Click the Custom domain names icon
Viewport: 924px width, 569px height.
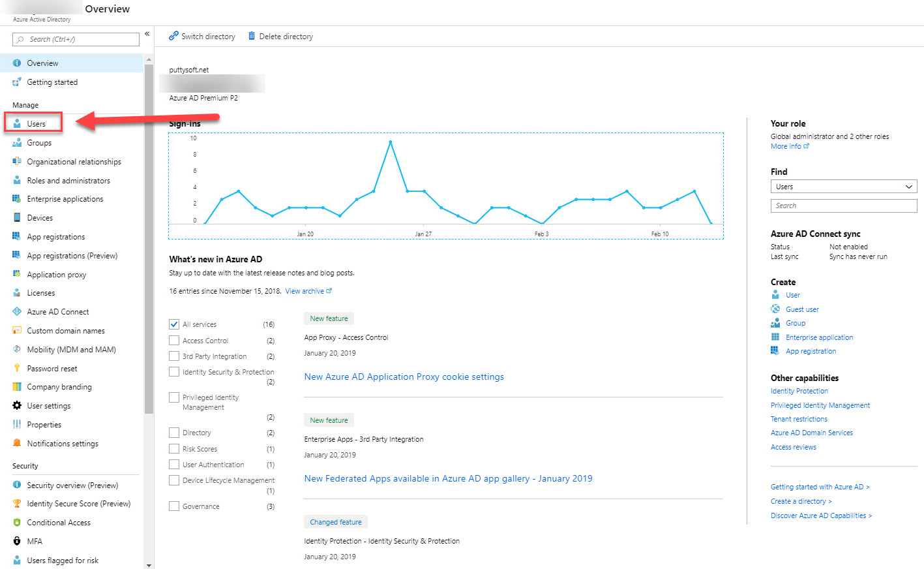[17, 331]
